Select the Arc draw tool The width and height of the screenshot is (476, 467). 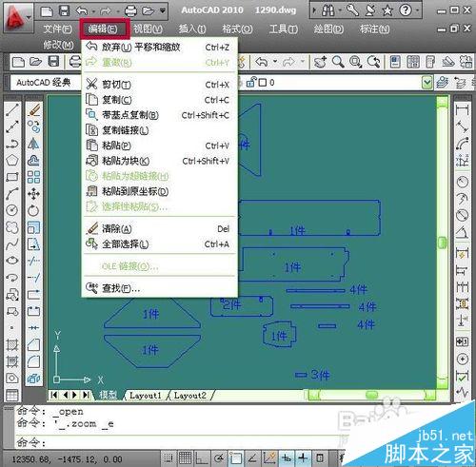12,194
